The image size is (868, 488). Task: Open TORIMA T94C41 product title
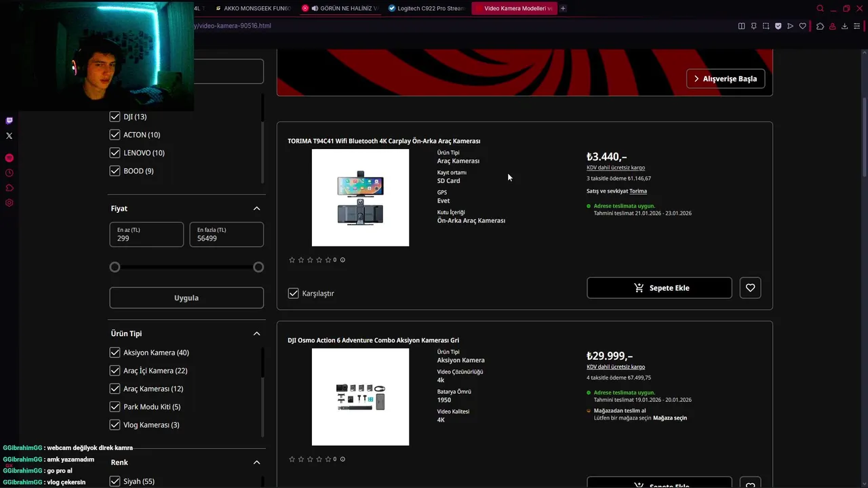384,141
